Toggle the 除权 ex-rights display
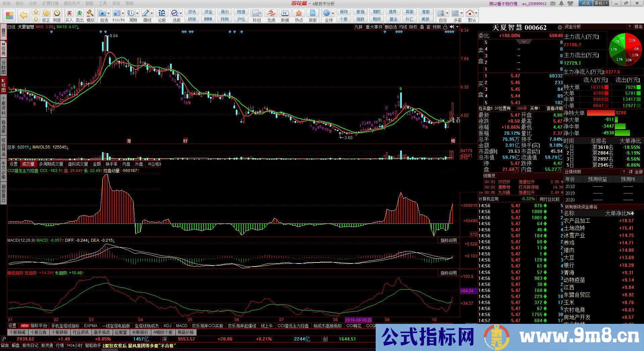 [413, 27]
